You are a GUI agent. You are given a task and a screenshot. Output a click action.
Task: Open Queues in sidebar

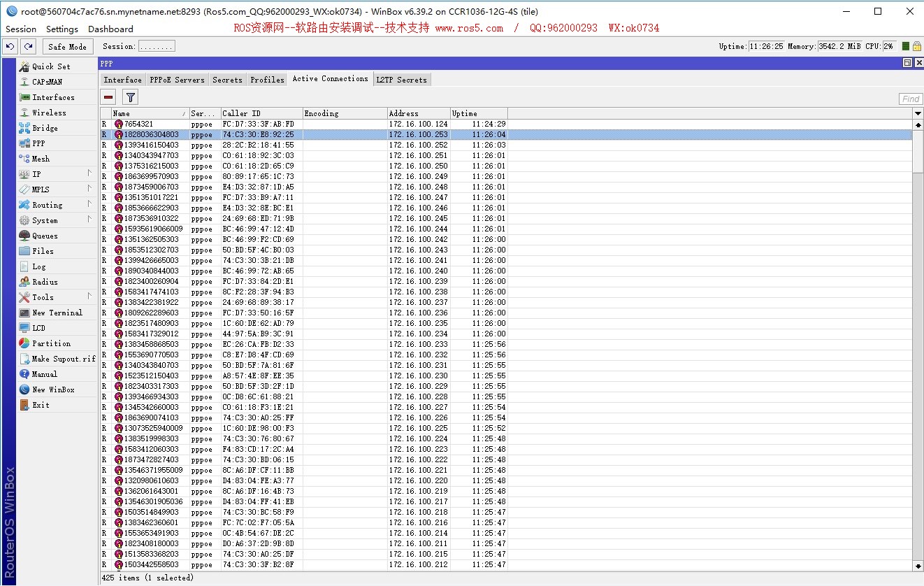click(x=45, y=236)
